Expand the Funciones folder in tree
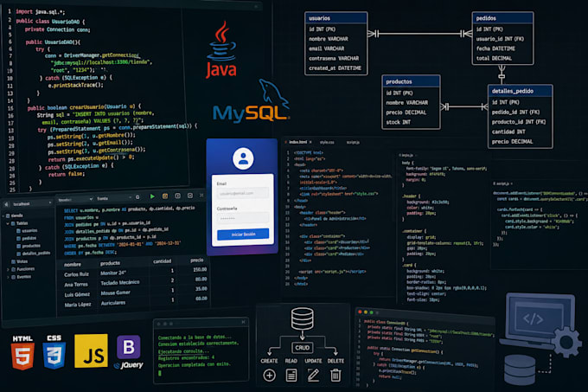 pyautogui.click(x=9, y=269)
